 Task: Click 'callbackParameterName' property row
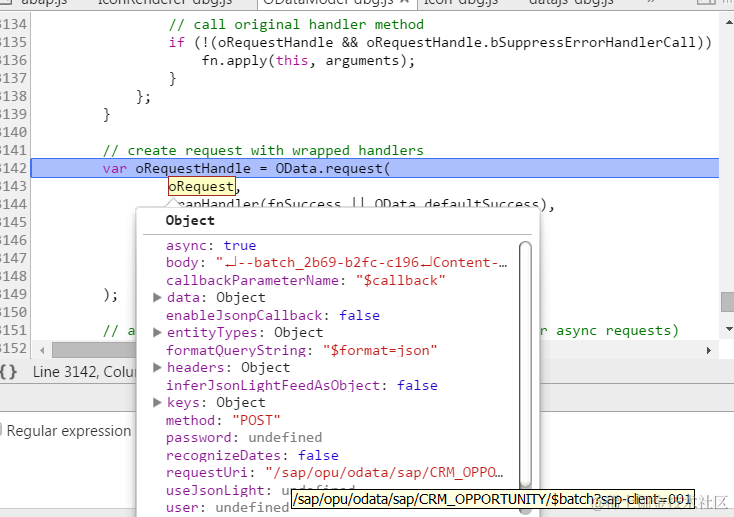(x=306, y=281)
